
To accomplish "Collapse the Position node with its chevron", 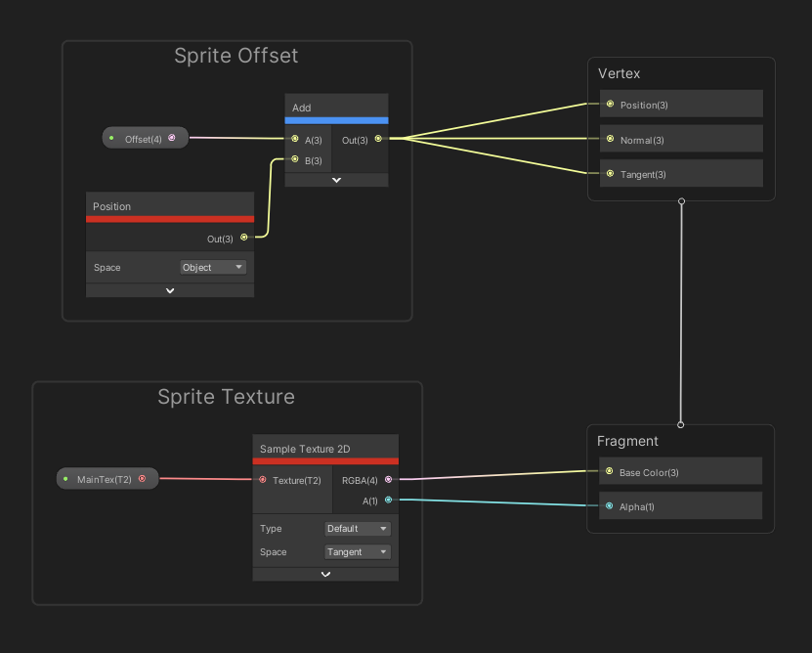I will point(169,289).
